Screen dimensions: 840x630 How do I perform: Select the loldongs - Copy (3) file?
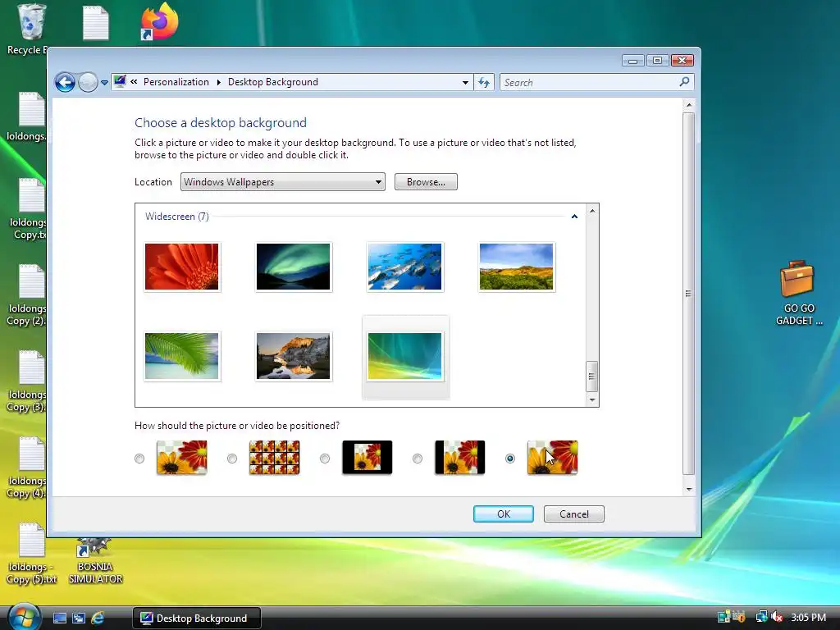pos(27,381)
